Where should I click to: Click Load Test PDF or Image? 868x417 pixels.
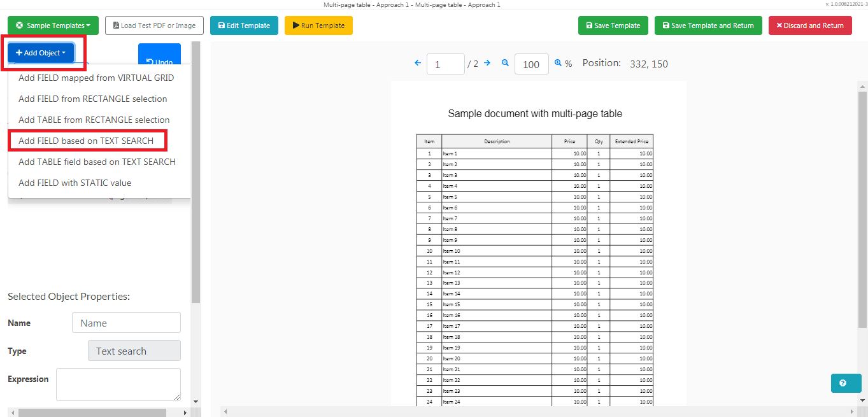pyautogui.click(x=154, y=25)
